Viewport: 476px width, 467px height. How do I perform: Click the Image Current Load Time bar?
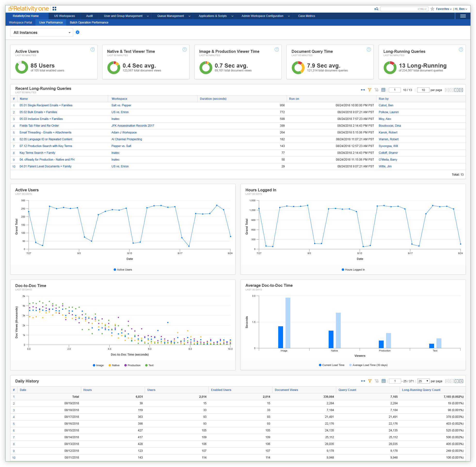coord(280,337)
